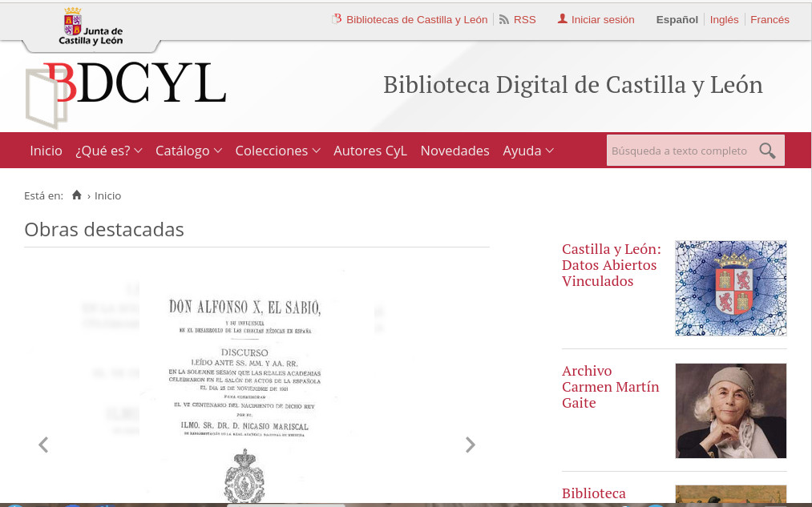Viewport: 812px width, 507px height.
Task: Click the BDCYL logo
Action: [126, 92]
